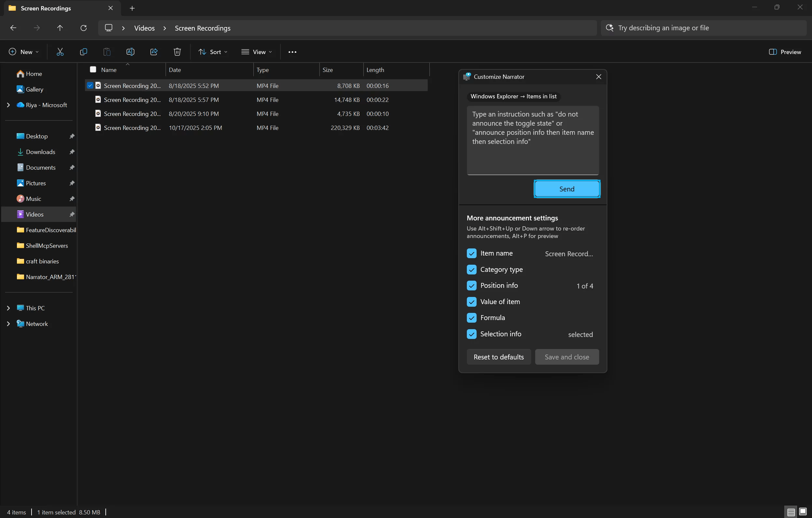This screenshot has width=812, height=518.
Task: Uncheck the Formula announcement setting
Action: click(472, 317)
